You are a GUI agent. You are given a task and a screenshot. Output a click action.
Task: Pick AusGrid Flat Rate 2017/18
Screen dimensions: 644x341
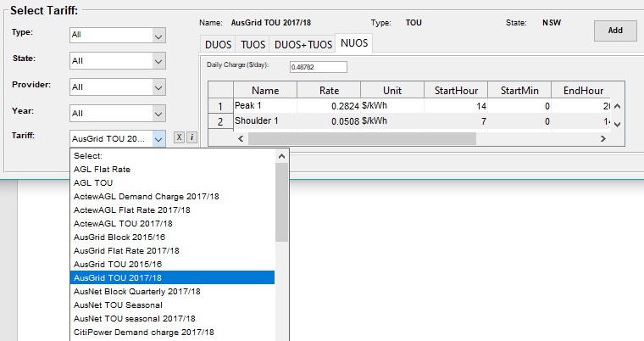[173, 251]
